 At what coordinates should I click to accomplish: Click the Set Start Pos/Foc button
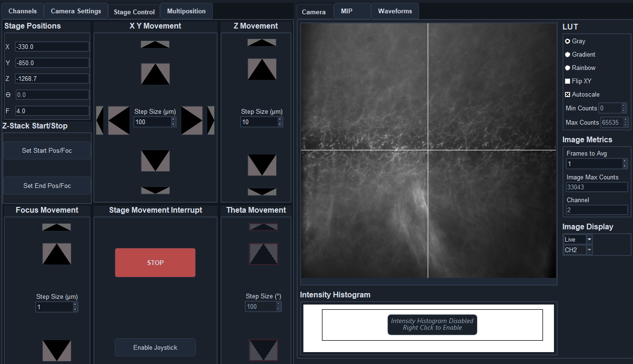coord(47,150)
